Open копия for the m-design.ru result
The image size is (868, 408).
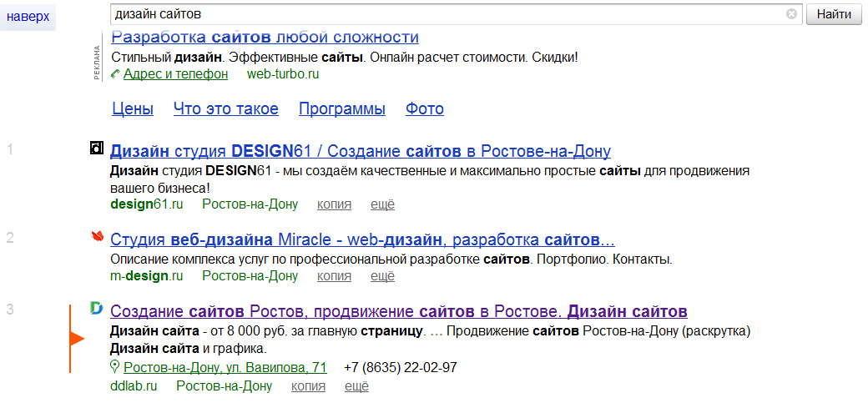(x=335, y=276)
